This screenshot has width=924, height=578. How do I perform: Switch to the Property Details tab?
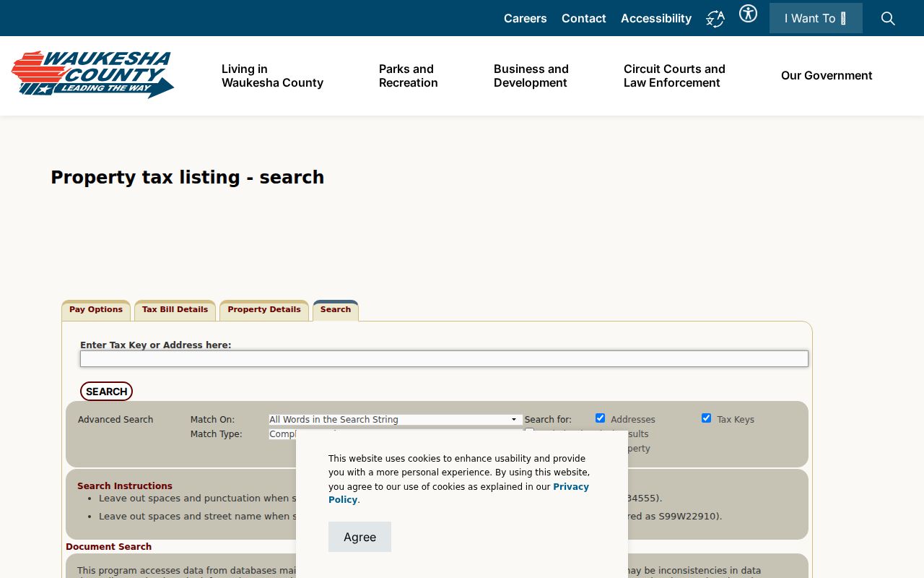click(x=264, y=310)
